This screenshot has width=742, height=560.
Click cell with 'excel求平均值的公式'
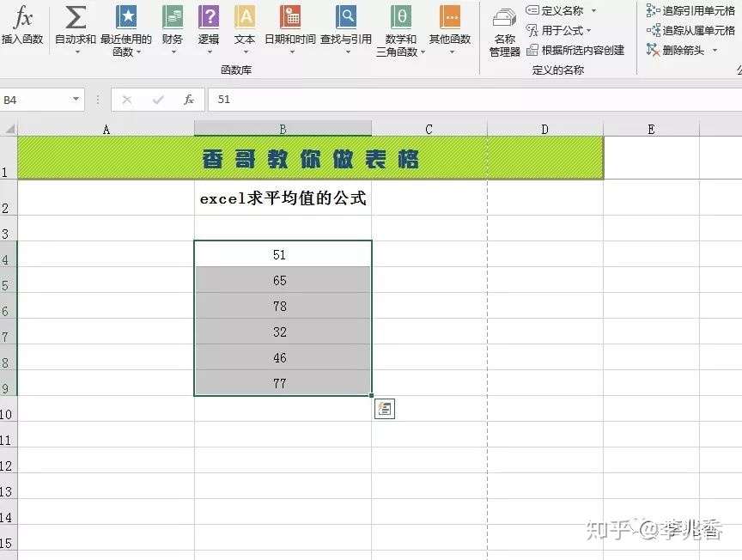coord(283,198)
